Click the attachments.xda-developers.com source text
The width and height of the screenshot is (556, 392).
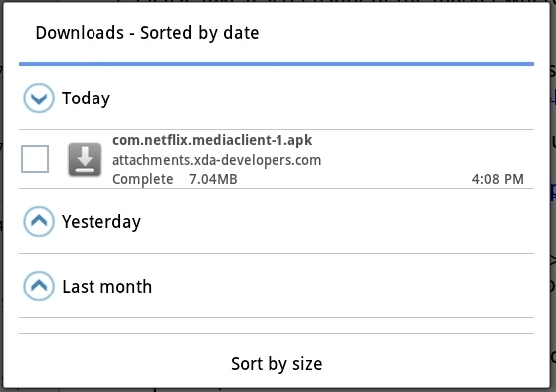217,160
